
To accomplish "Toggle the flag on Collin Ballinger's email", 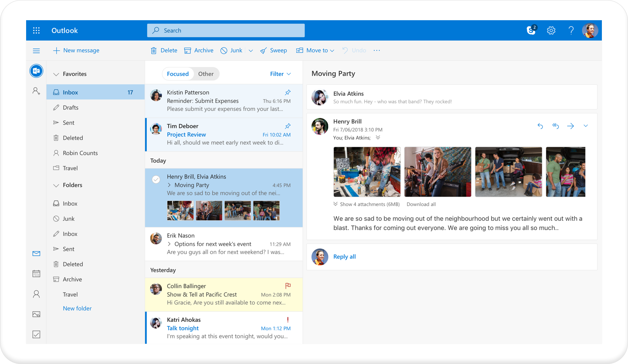I will (287, 286).
